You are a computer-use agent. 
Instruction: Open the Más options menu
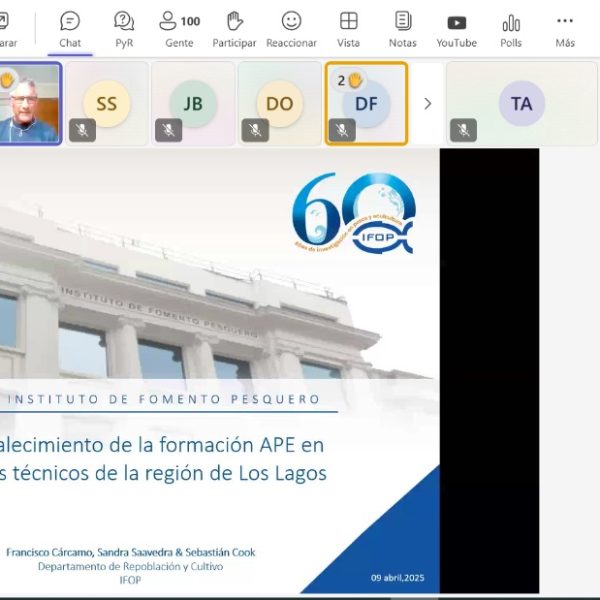pyautogui.click(x=565, y=30)
